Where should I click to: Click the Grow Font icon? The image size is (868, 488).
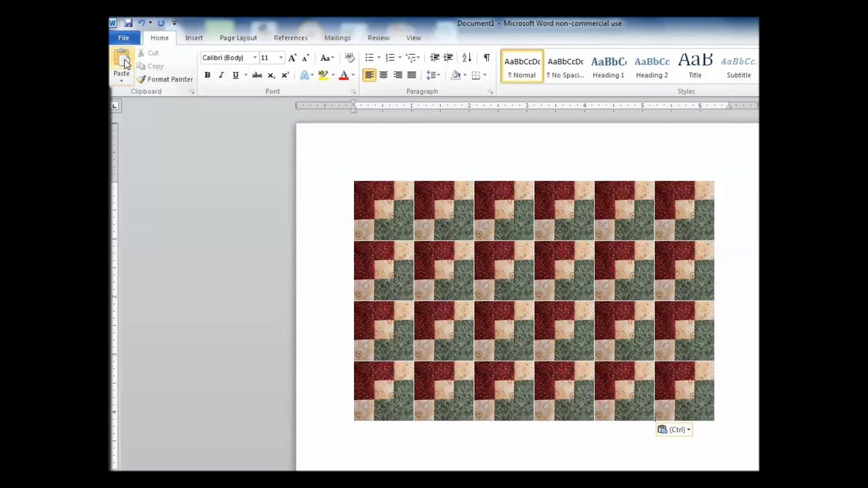coord(292,58)
